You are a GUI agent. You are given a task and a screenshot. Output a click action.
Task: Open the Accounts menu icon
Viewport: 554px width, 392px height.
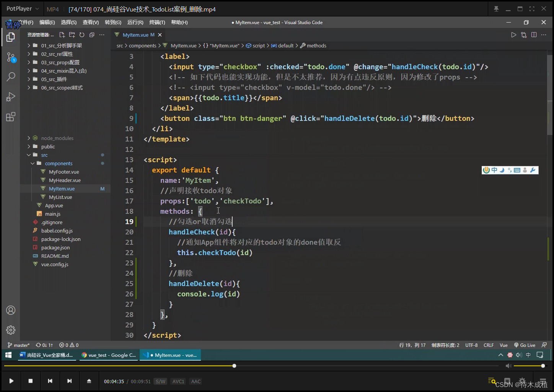(x=11, y=310)
